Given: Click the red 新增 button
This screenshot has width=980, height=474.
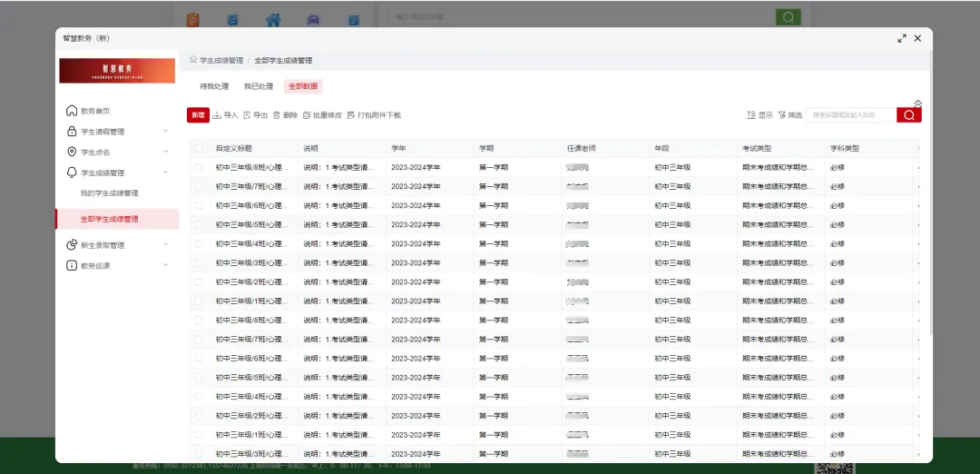Looking at the screenshot, I should [198, 115].
